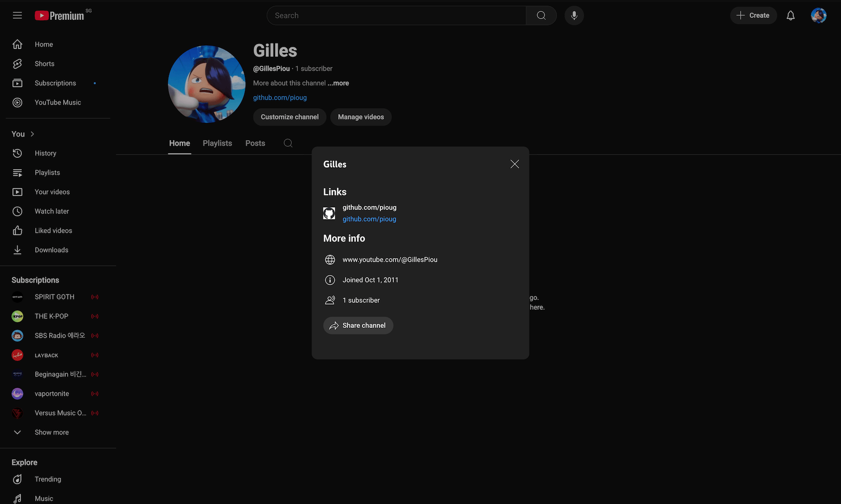
Task: Open the account avatar menu
Action: pyautogui.click(x=819, y=15)
